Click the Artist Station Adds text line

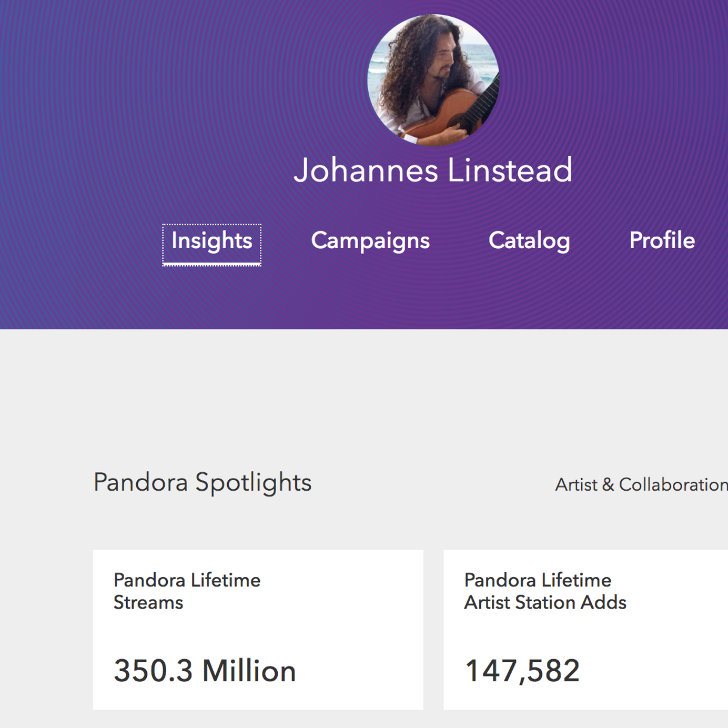(545, 603)
